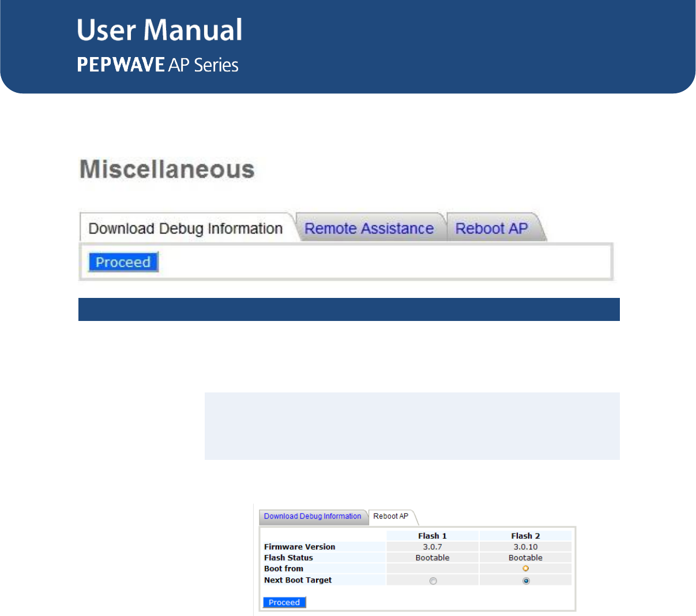This screenshot has width=696, height=616.
Task: Choose Flash 1 as Next Boot Target
Action: (x=433, y=581)
